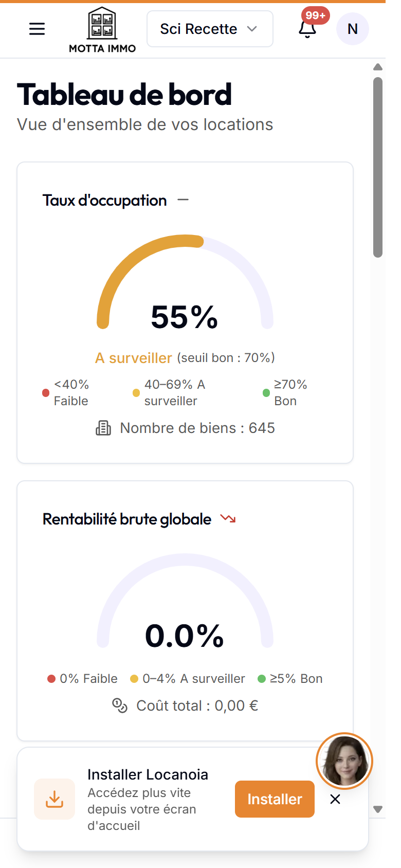401x868 pixels.
Task: Click the flat trend icon beside Taux d'occupation
Action: click(183, 200)
